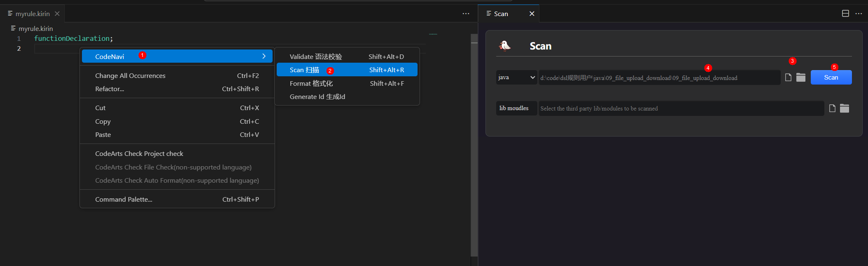868x266 pixels.
Task: Click Generate Id 生成Id option
Action: pyautogui.click(x=347, y=97)
